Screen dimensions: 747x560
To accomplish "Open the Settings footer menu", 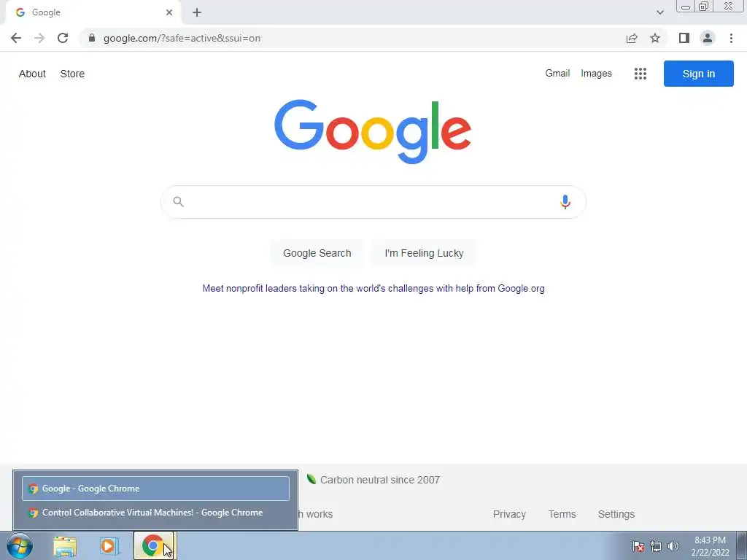I will click(x=616, y=514).
